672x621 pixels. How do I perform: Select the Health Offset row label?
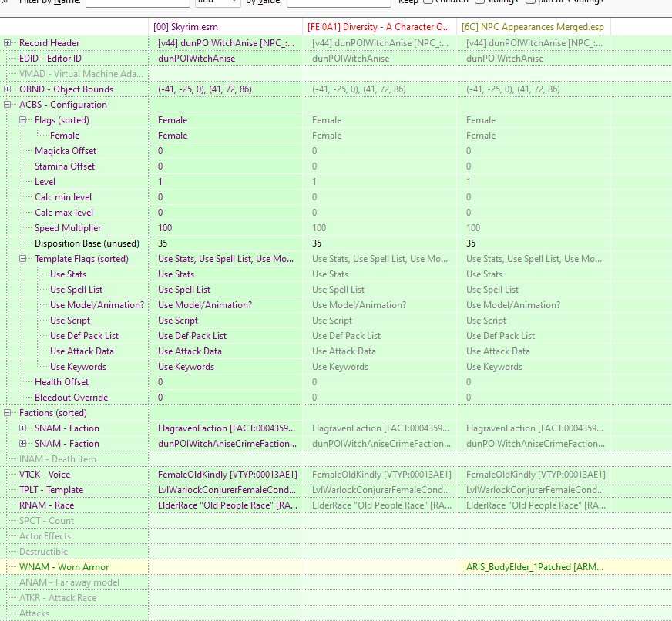(62, 382)
